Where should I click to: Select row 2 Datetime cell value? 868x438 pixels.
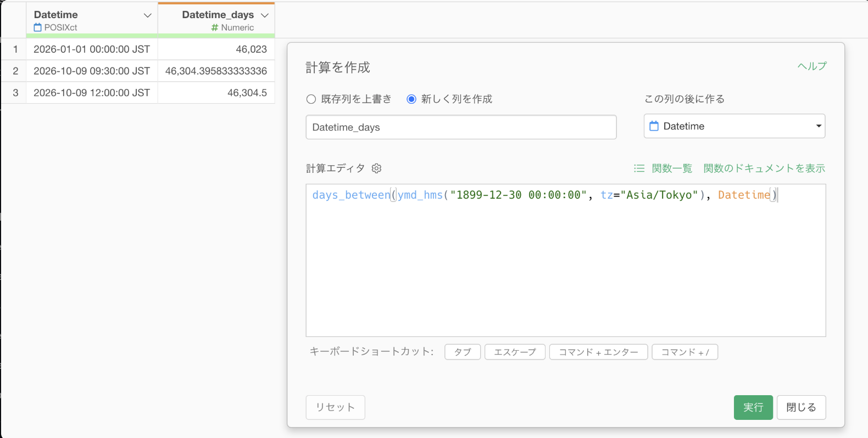[92, 71]
